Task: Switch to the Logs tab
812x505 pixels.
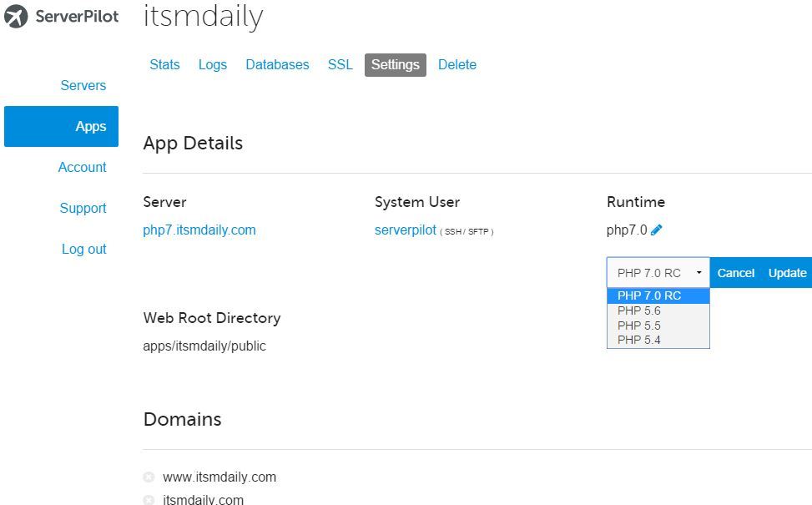Action: click(212, 64)
